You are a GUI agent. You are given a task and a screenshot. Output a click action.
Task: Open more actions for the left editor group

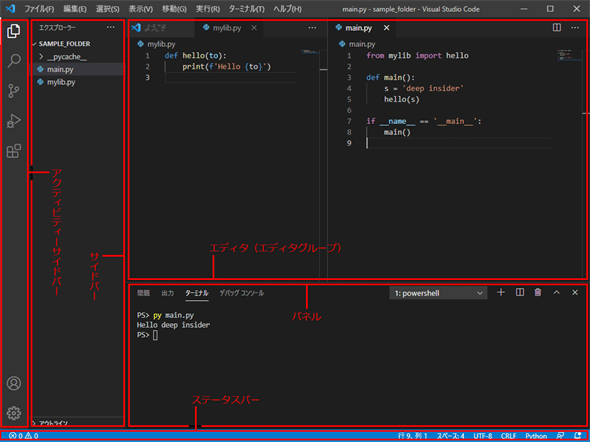point(312,27)
